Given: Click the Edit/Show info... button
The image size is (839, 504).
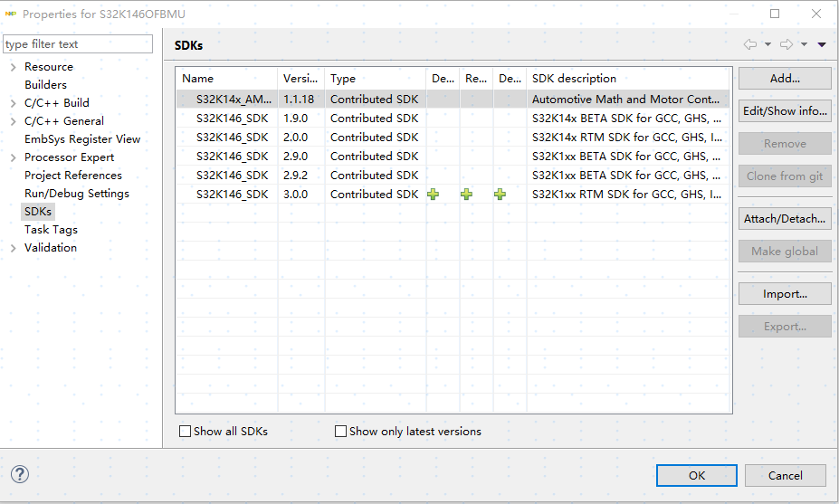Looking at the screenshot, I should coord(785,110).
